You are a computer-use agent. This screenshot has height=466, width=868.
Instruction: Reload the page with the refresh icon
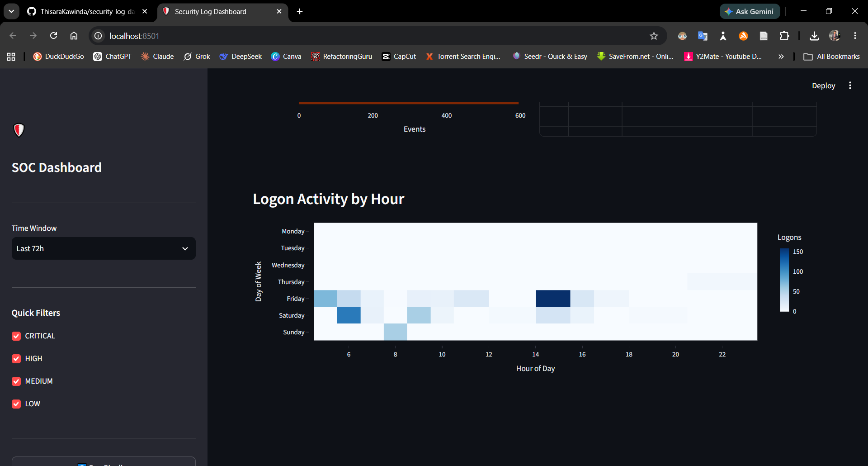click(x=53, y=36)
